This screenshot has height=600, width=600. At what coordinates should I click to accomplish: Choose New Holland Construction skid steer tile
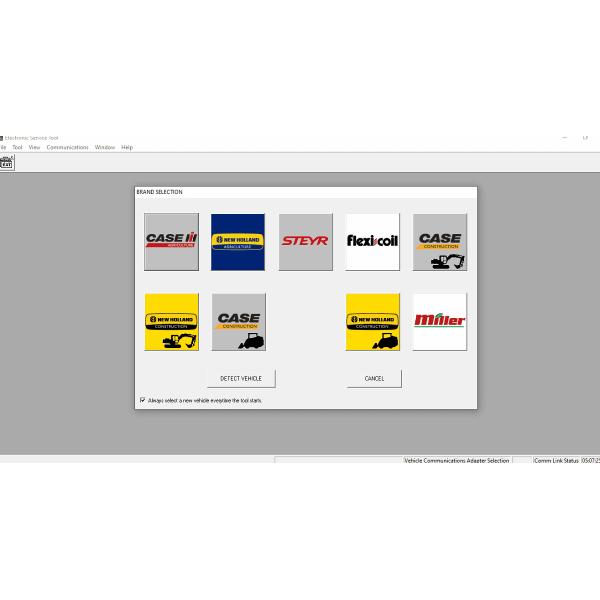click(x=372, y=321)
